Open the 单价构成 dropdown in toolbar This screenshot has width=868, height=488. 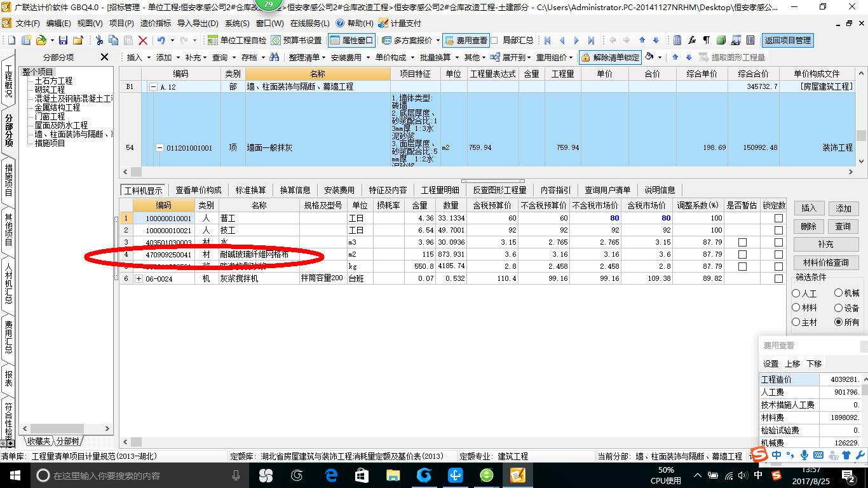click(395, 57)
